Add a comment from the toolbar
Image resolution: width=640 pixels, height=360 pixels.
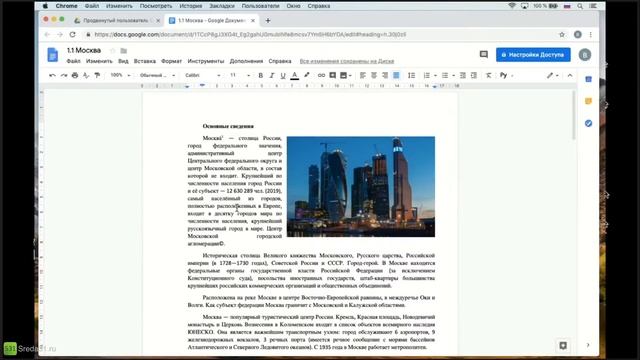[333, 76]
